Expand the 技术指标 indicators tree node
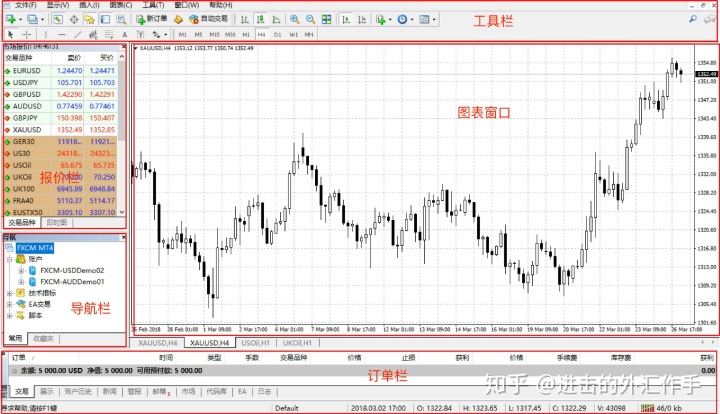The width and height of the screenshot is (720, 414). tap(9, 293)
